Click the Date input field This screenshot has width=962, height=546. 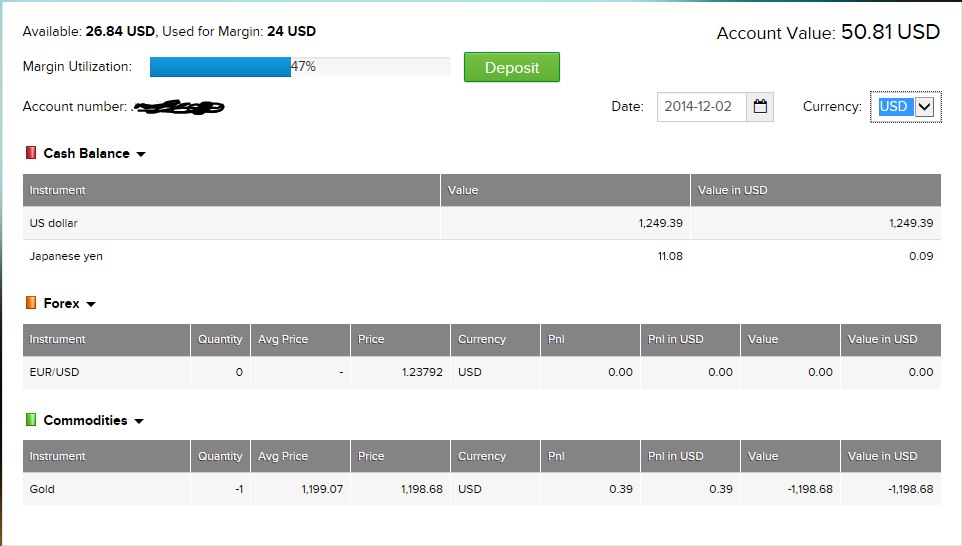701,107
